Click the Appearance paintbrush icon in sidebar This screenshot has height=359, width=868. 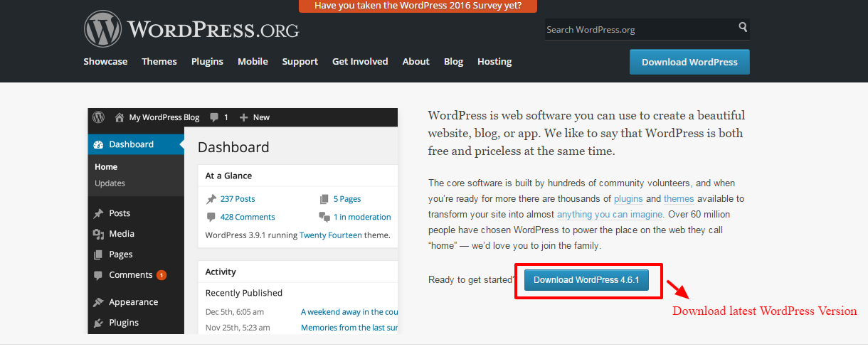point(99,302)
